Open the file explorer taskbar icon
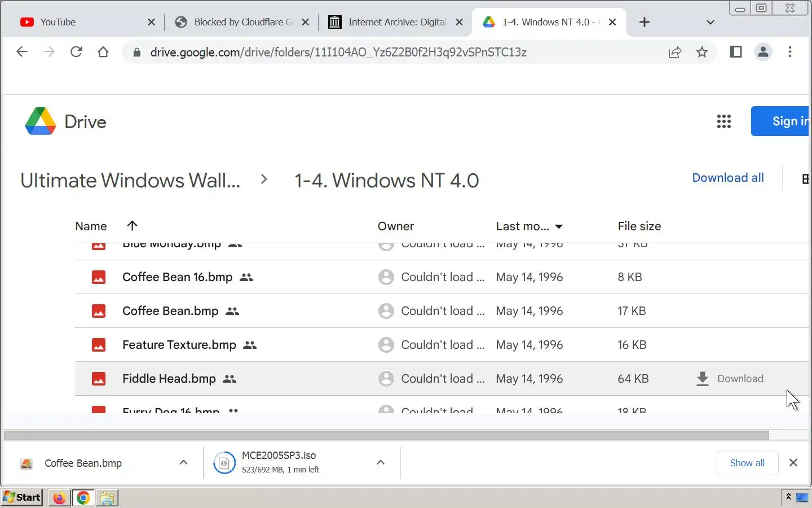Screen dimensions: 812x508 107,497
